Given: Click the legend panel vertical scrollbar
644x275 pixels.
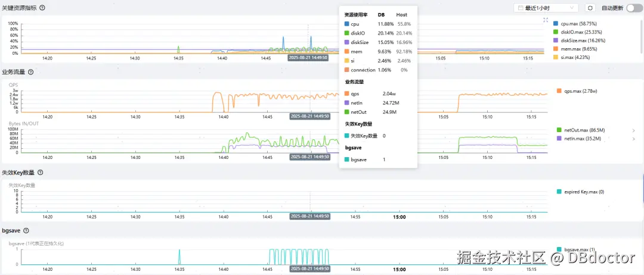Looking at the screenshot, I should pyautogui.click(x=642, y=36).
